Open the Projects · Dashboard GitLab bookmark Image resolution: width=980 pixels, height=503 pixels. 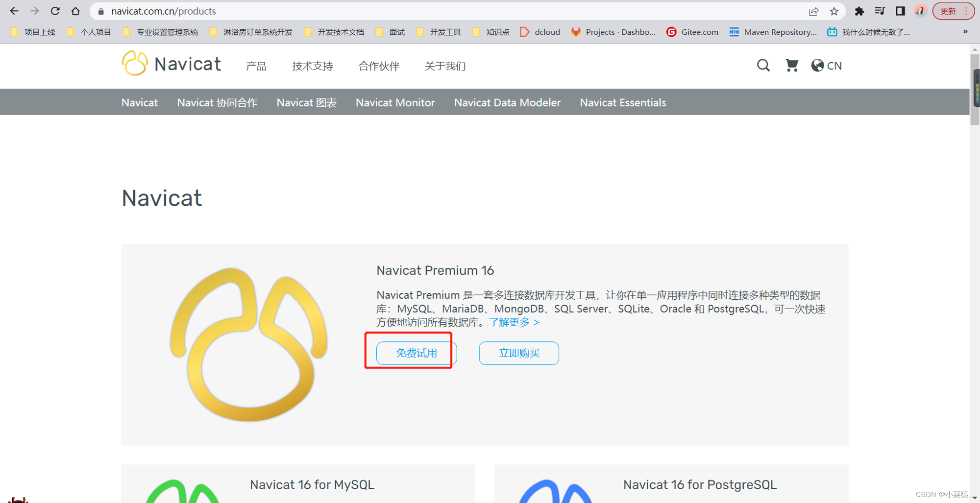(x=613, y=32)
